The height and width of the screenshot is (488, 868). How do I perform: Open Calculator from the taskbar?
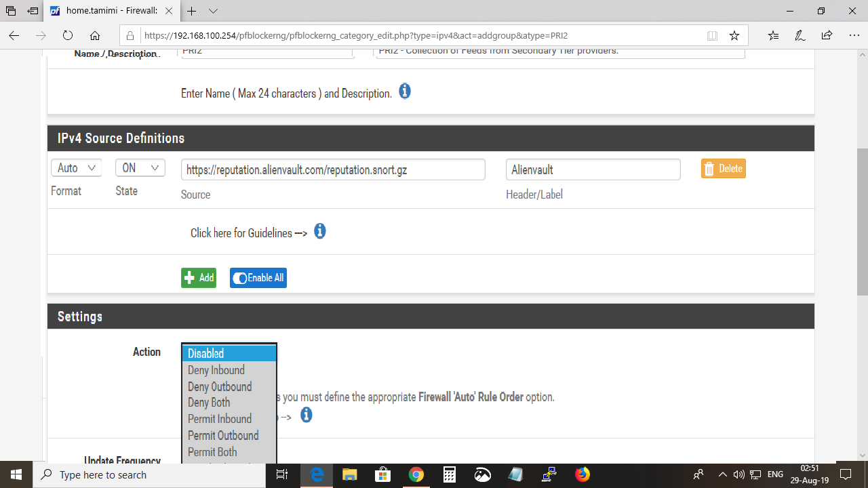point(449,474)
